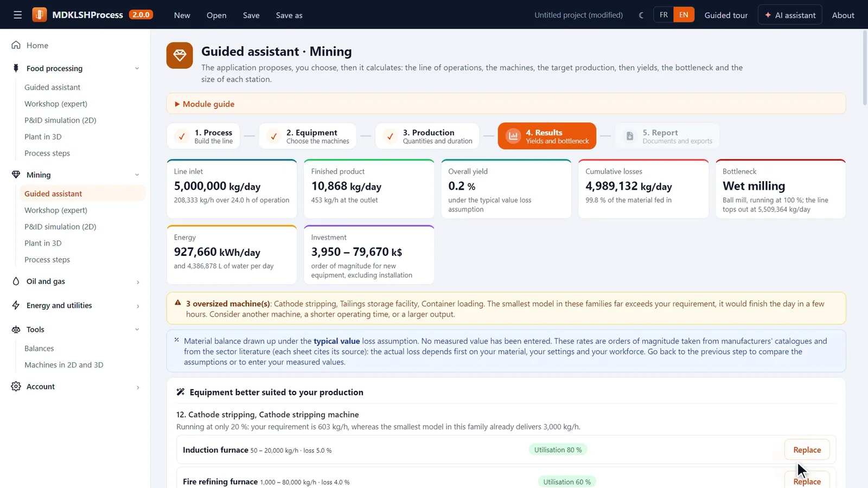Screen dimensions: 868x488
Task: Expand the Account section chevron
Action: pos(138,387)
